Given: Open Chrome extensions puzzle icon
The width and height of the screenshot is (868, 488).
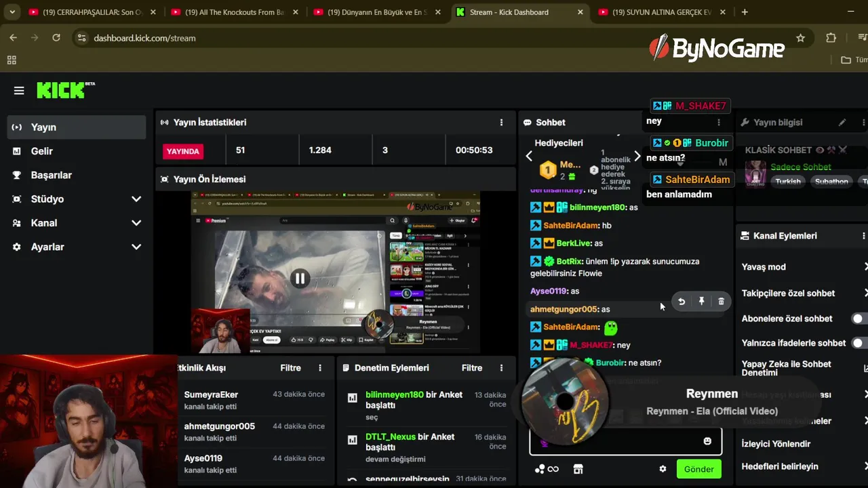Looking at the screenshot, I should pos(831,38).
